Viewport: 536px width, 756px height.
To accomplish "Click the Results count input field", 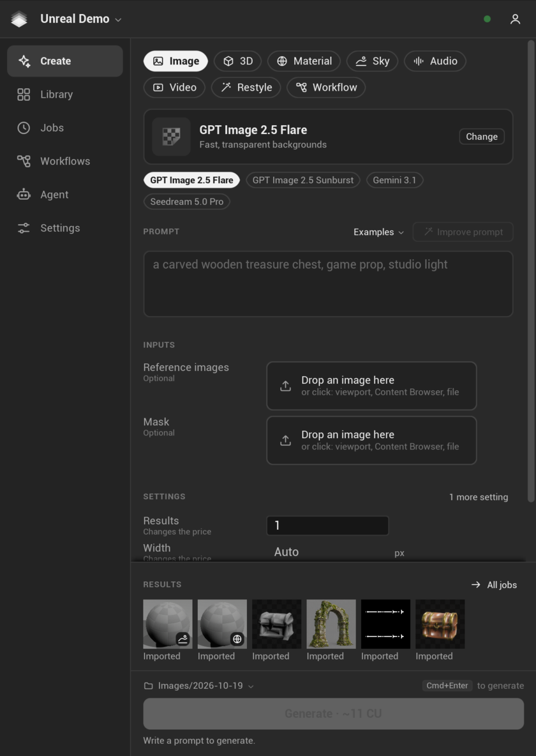I will tap(328, 525).
